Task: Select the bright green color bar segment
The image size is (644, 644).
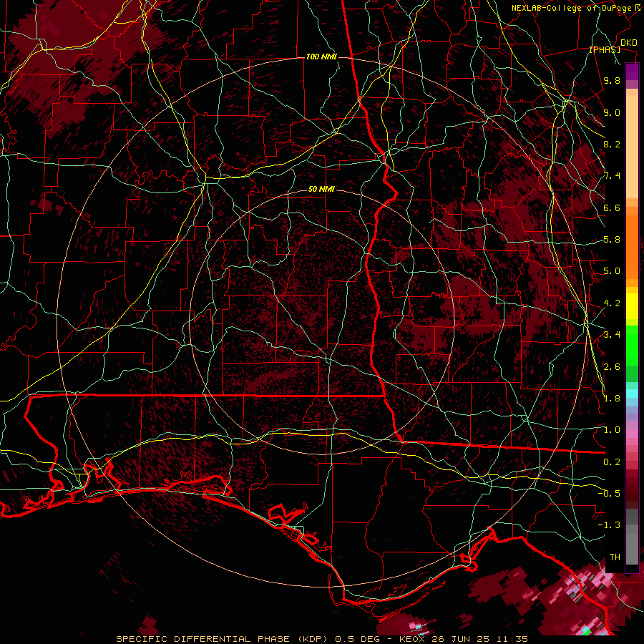Action: pos(632,345)
